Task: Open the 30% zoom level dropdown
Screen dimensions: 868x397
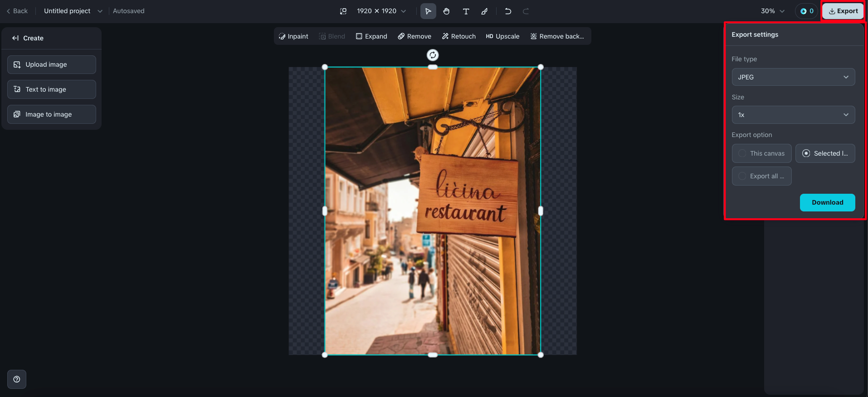Action: pos(773,11)
